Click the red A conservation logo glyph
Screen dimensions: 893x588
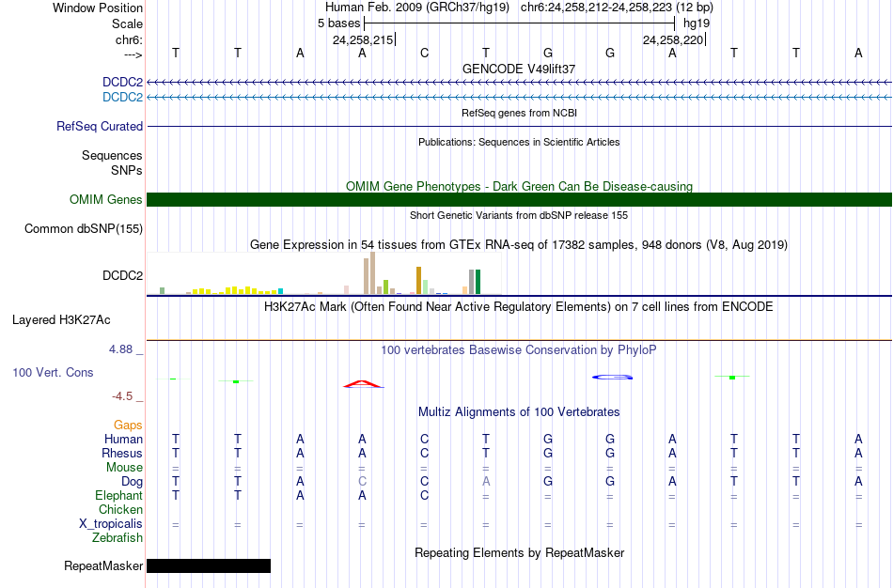[363, 384]
